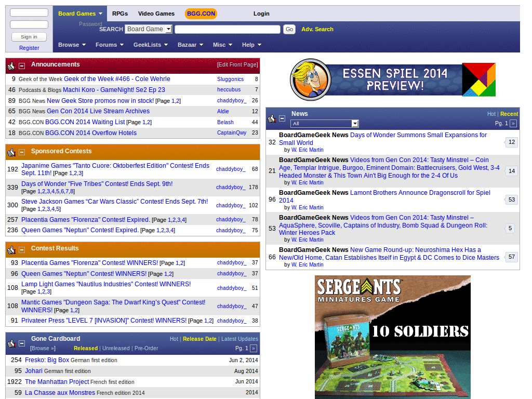Open the Help menu
532x399 pixels.
coord(251,45)
